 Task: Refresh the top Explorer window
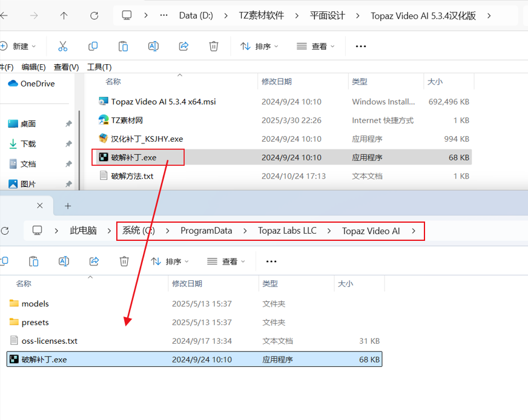(x=94, y=16)
